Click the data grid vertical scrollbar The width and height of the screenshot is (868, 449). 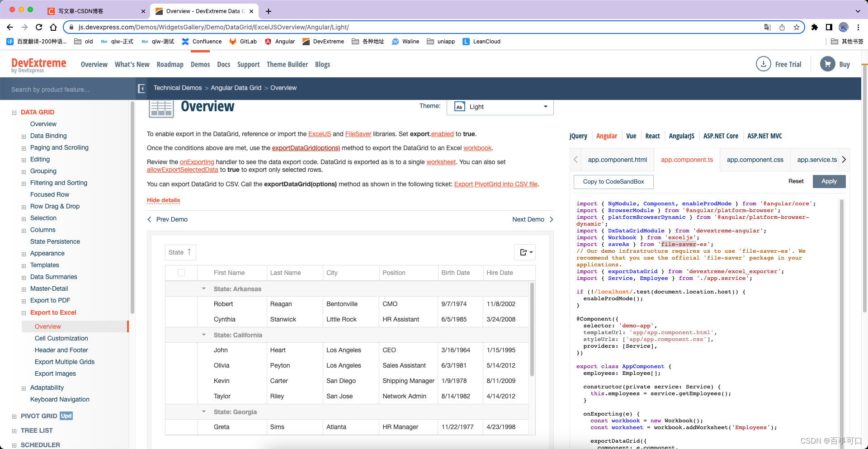point(532,330)
